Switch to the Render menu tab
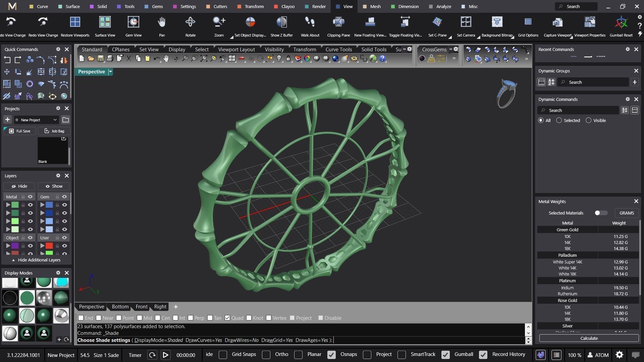The image size is (644, 362). (x=315, y=6)
